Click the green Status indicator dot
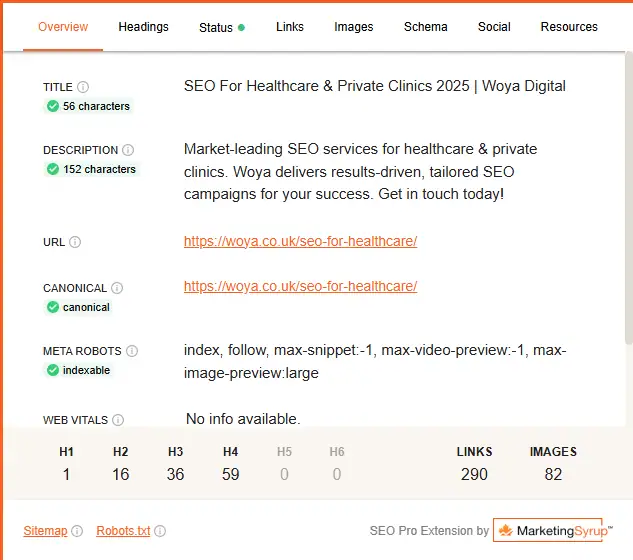 (x=241, y=27)
